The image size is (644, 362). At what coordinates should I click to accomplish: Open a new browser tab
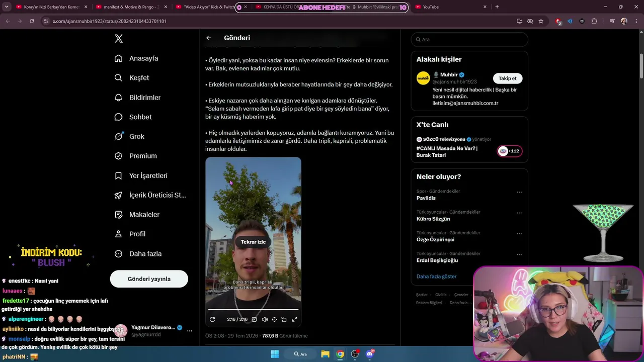(497, 7)
